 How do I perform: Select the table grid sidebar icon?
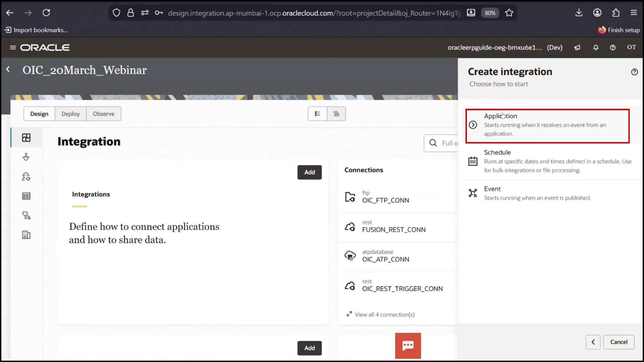(x=26, y=196)
